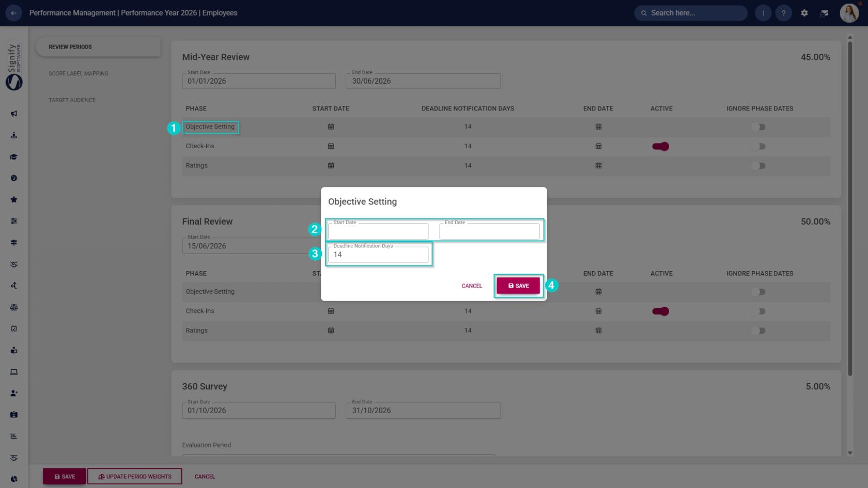This screenshot has width=868, height=488.
Task: Toggle Final Review Check-Ins ignore phase dates
Action: click(x=758, y=311)
